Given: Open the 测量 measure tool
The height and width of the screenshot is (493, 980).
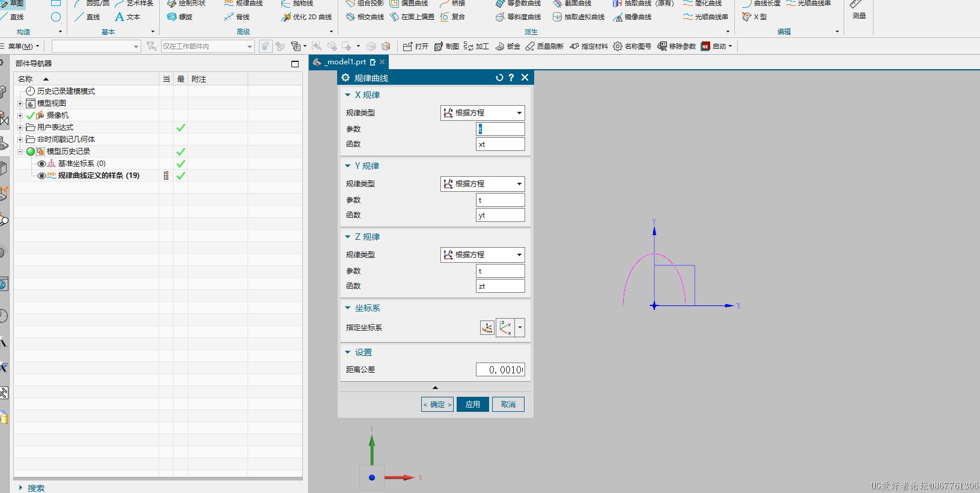Looking at the screenshot, I should click(859, 10).
